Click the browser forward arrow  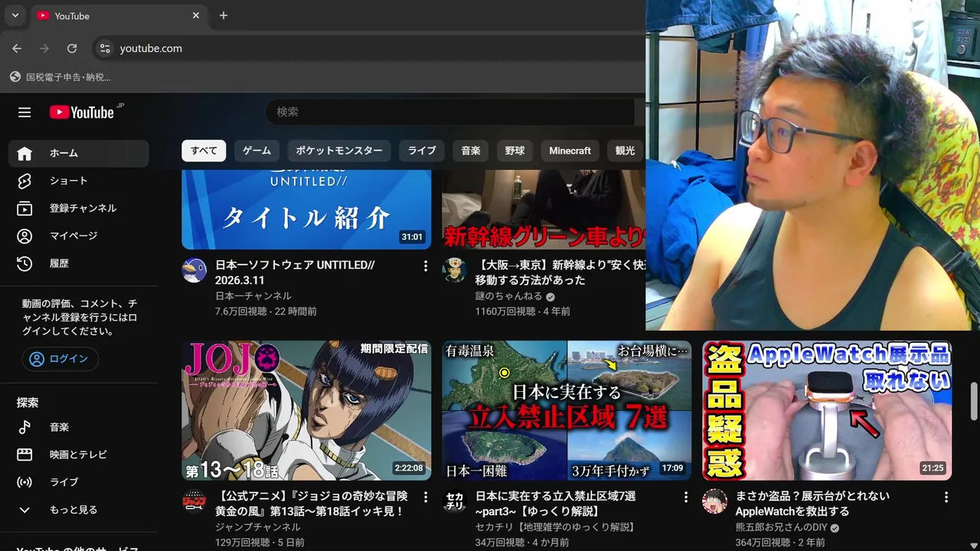click(x=44, y=48)
